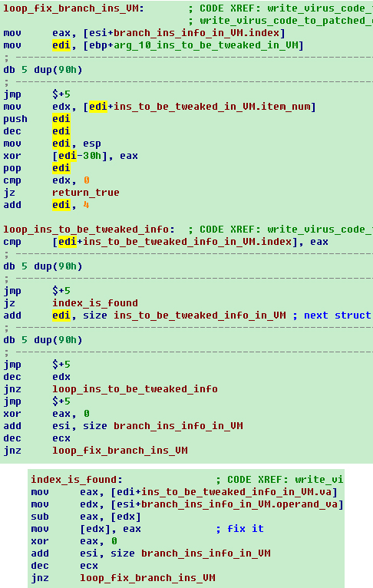Click the loop_ins_to_be_tweaked_info: label
The width and height of the screenshot is (373, 588).
click(89, 230)
